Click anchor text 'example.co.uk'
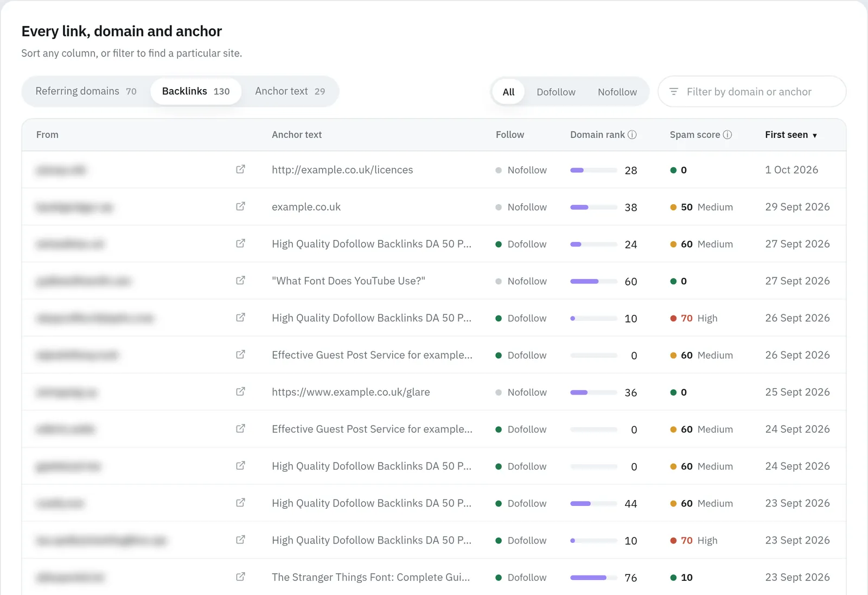The width and height of the screenshot is (868, 595). pos(306,207)
